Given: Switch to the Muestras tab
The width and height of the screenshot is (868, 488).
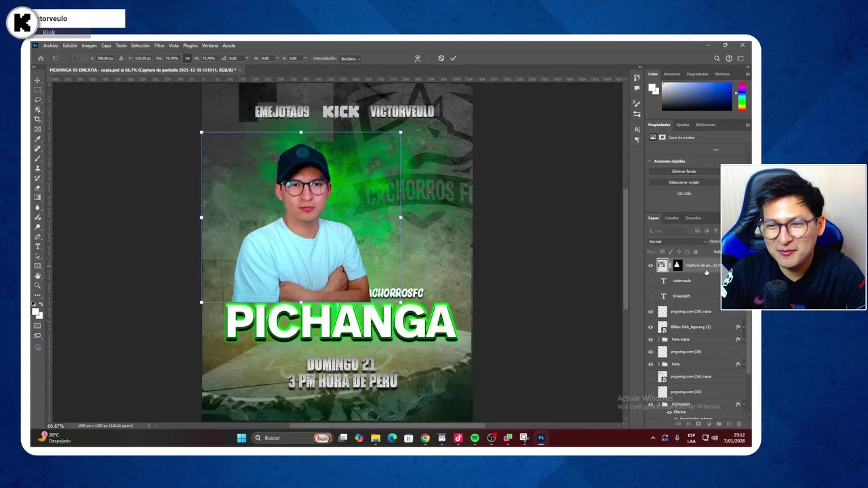Looking at the screenshot, I should pos(672,74).
